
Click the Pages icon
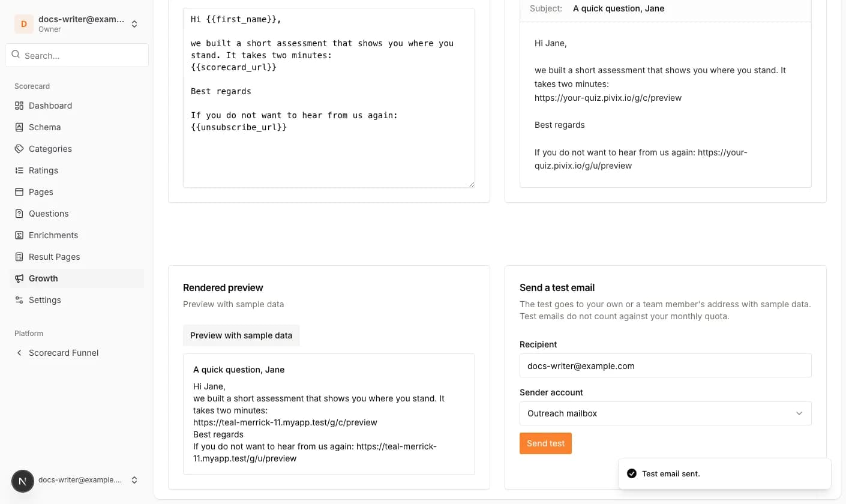click(x=19, y=192)
